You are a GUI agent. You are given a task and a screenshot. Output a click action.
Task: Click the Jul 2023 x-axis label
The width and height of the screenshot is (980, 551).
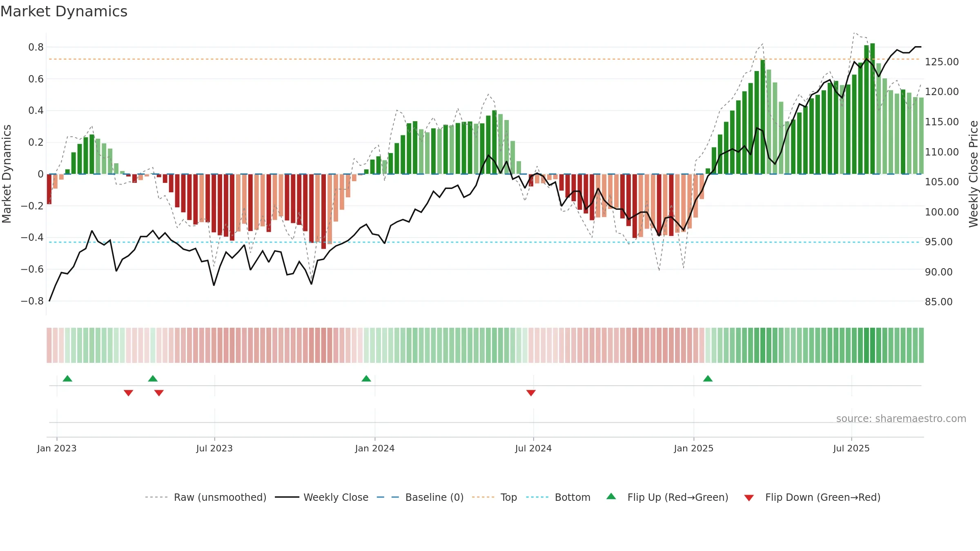214,448
